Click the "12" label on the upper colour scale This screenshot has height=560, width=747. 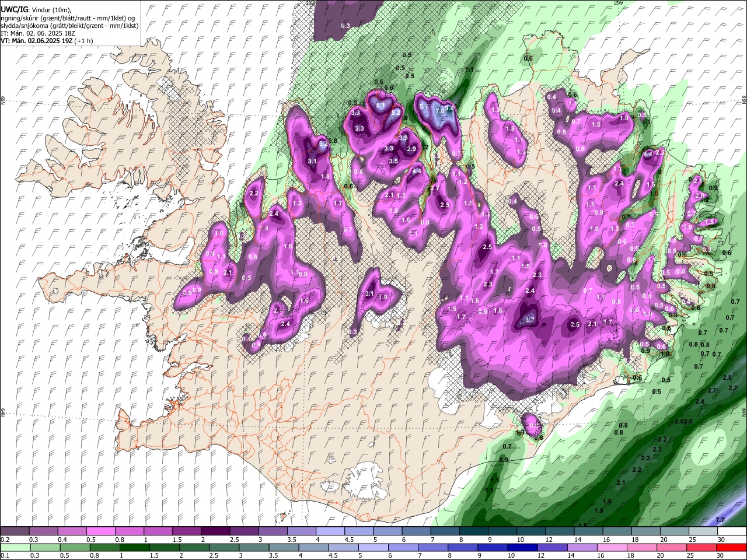(x=549, y=539)
